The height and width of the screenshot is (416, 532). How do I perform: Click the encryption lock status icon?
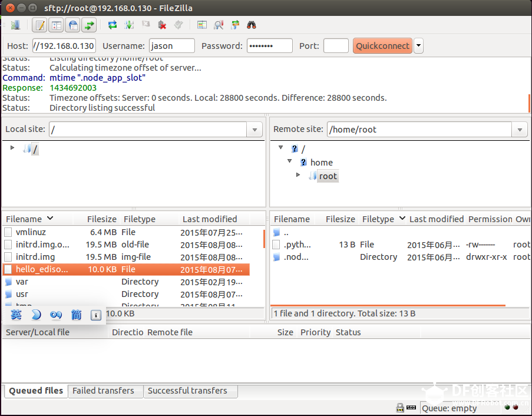[400, 408]
